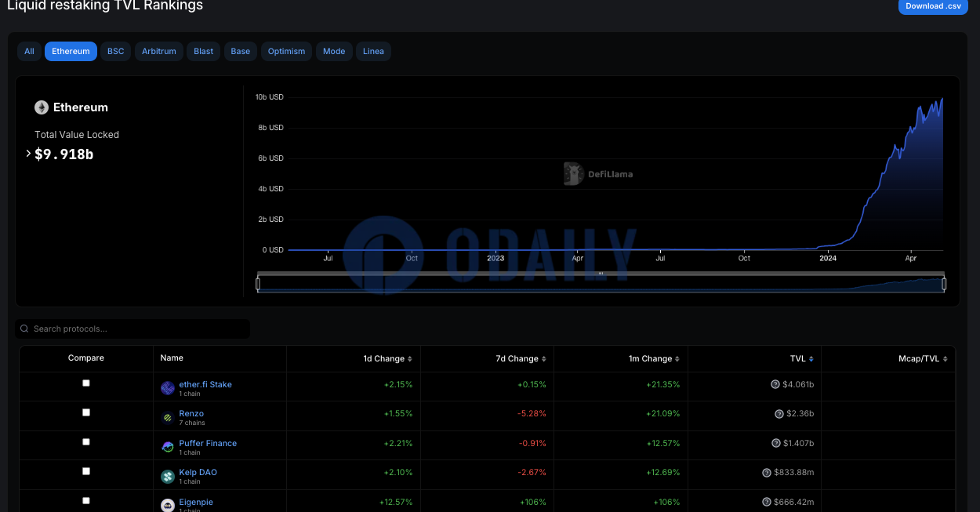The width and height of the screenshot is (980, 512).
Task: Open the Puffer Finance protocol link
Action: coord(208,443)
